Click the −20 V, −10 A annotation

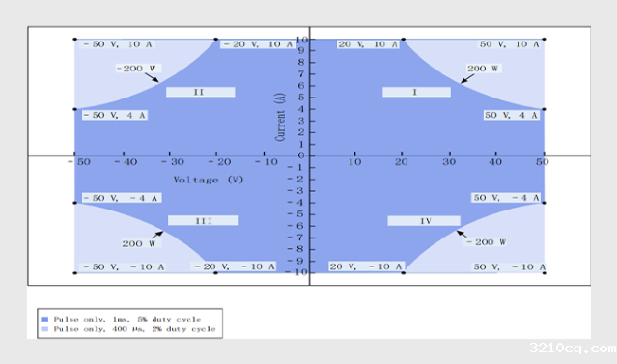coord(234,266)
